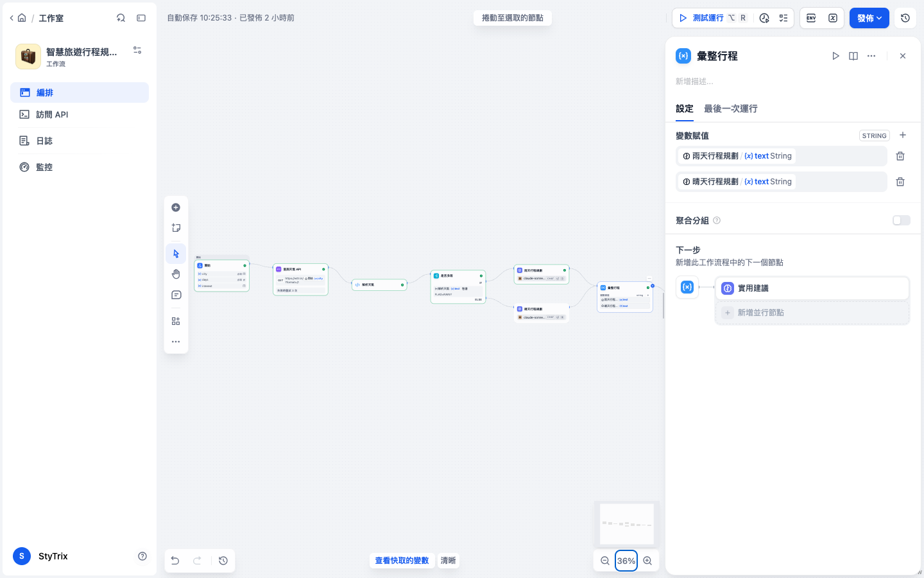Click the zoom in magnifier

coord(647,561)
